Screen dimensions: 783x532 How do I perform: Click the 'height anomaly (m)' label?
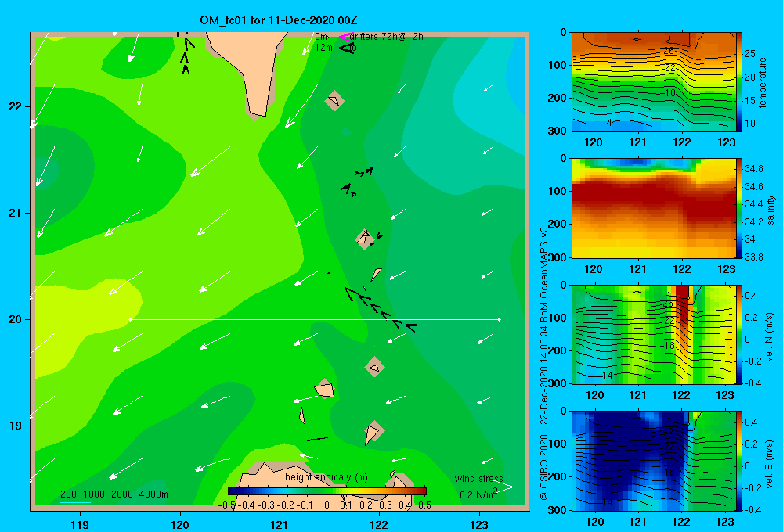326,477
